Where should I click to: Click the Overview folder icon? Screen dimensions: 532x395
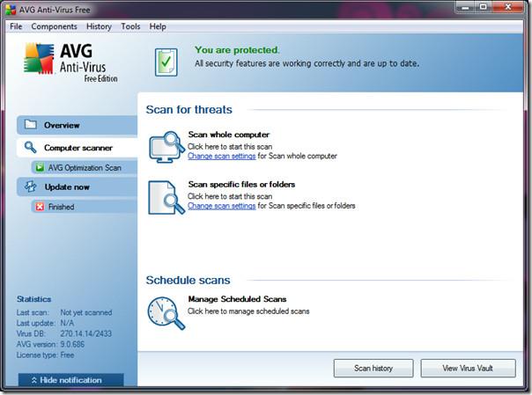click(x=31, y=124)
